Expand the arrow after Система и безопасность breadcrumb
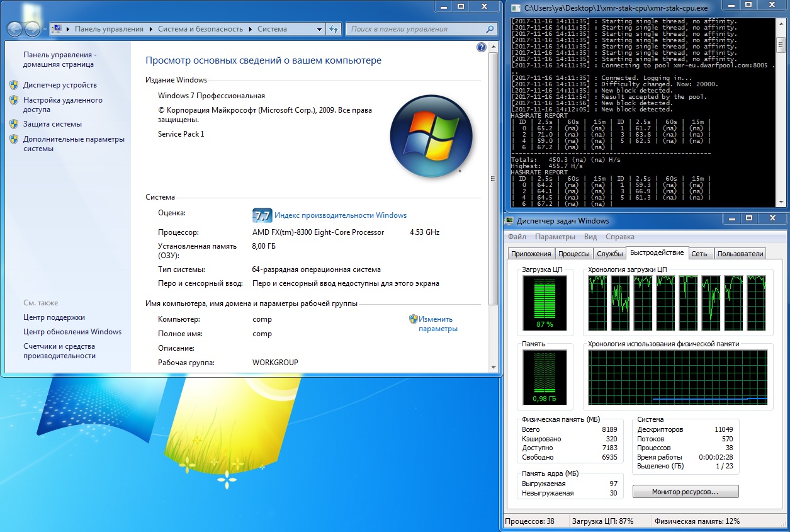This screenshot has height=532, width=790. click(250, 29)
